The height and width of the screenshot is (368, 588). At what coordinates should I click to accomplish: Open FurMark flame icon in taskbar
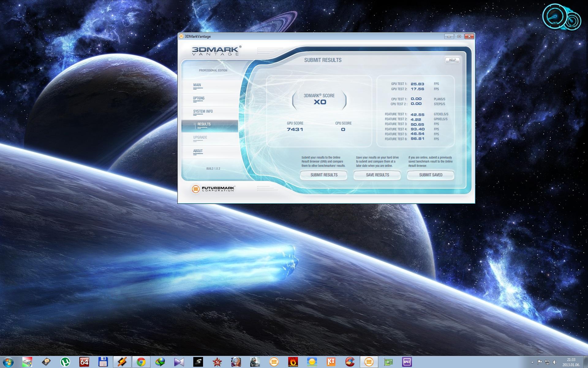[x=293, y=362]
